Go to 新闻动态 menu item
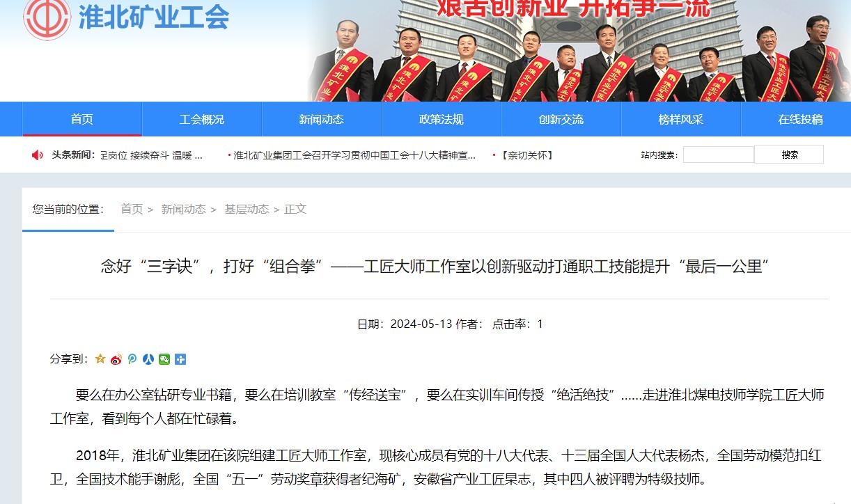The width and height of the screenshot is (851, 504). [322, 119]
